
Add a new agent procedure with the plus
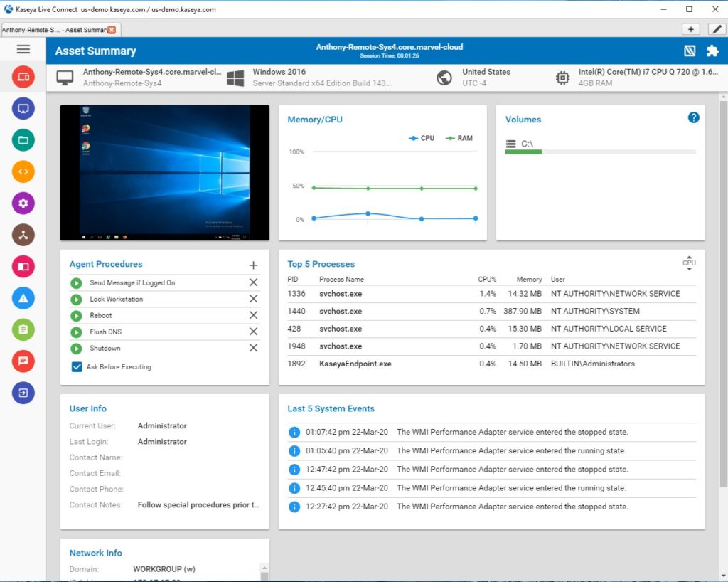coord(253,265)
